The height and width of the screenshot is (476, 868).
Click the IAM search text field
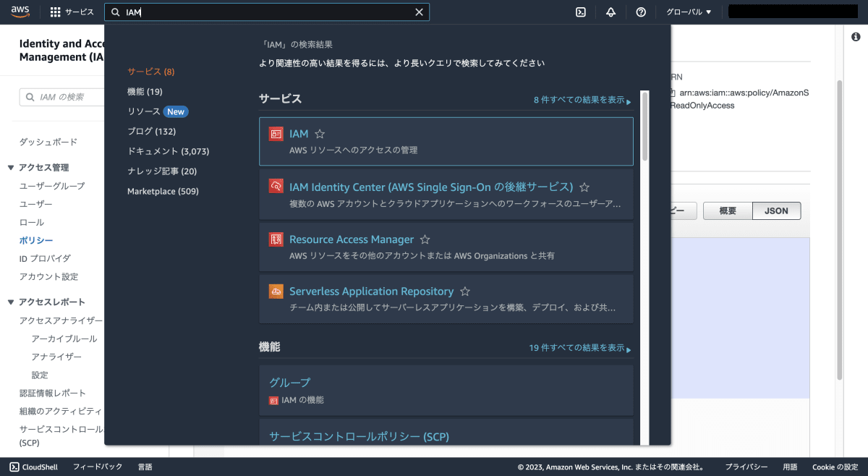[x=267, y=12]
